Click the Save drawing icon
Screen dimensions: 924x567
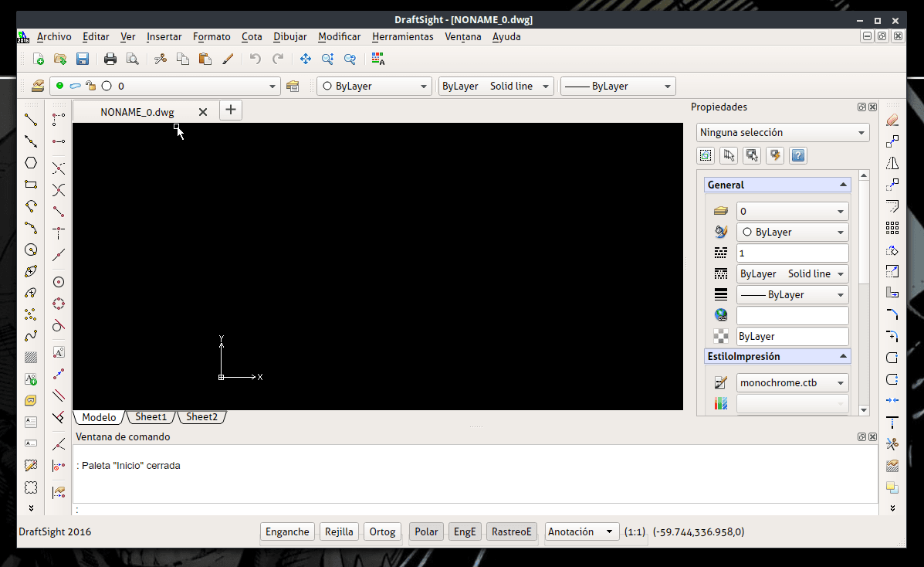click(x=83, y=59)
